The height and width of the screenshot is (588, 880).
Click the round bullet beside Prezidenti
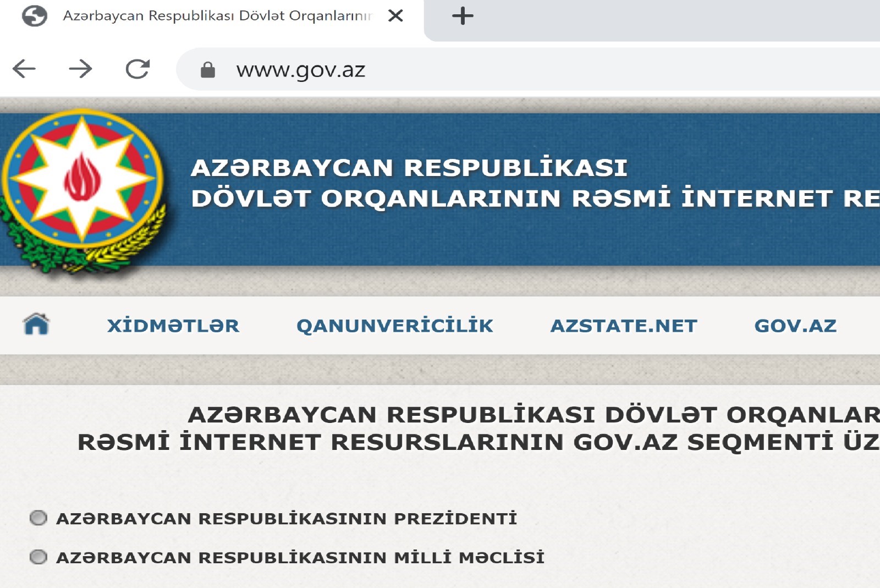pos(38,518)
